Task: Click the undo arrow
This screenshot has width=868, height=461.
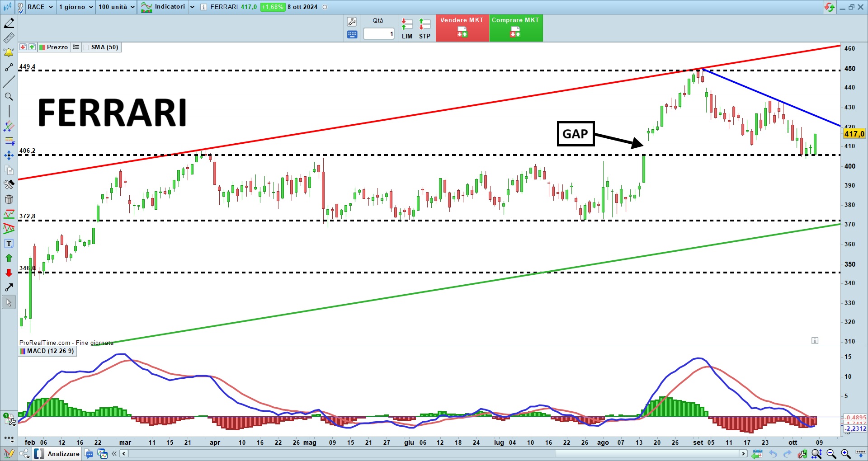Action: [x=773, y=453]
